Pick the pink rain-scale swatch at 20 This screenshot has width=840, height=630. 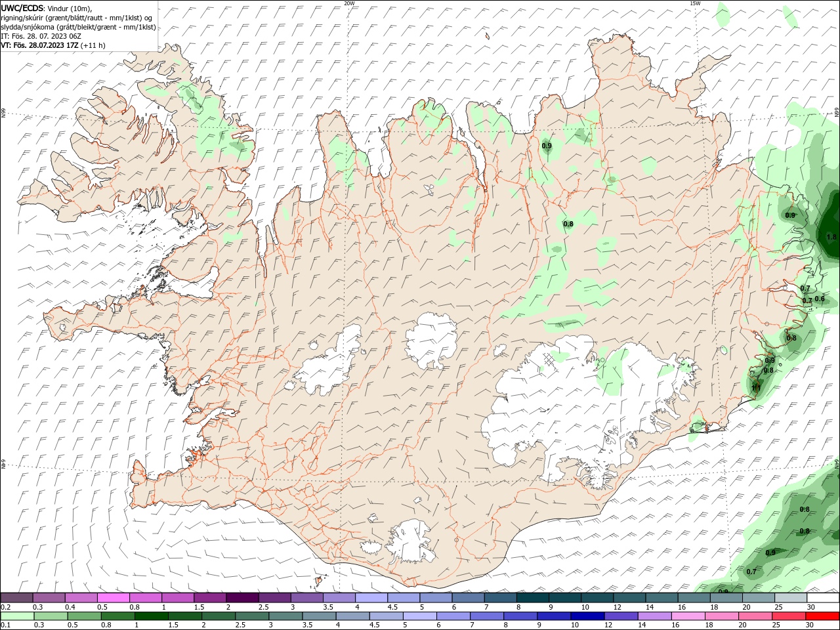point(756,616)
